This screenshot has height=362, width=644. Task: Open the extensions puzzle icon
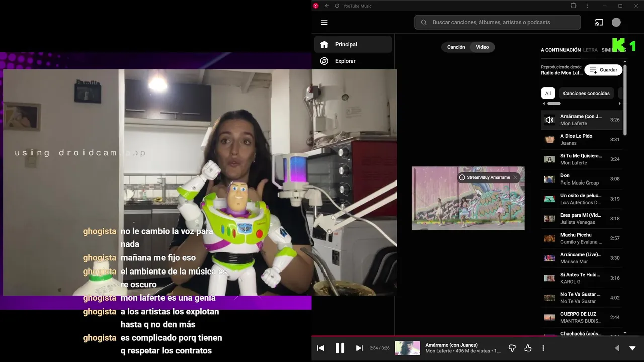573,6
